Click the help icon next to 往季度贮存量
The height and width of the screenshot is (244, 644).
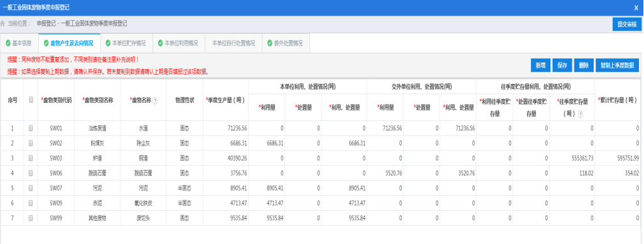click(580, 115)
